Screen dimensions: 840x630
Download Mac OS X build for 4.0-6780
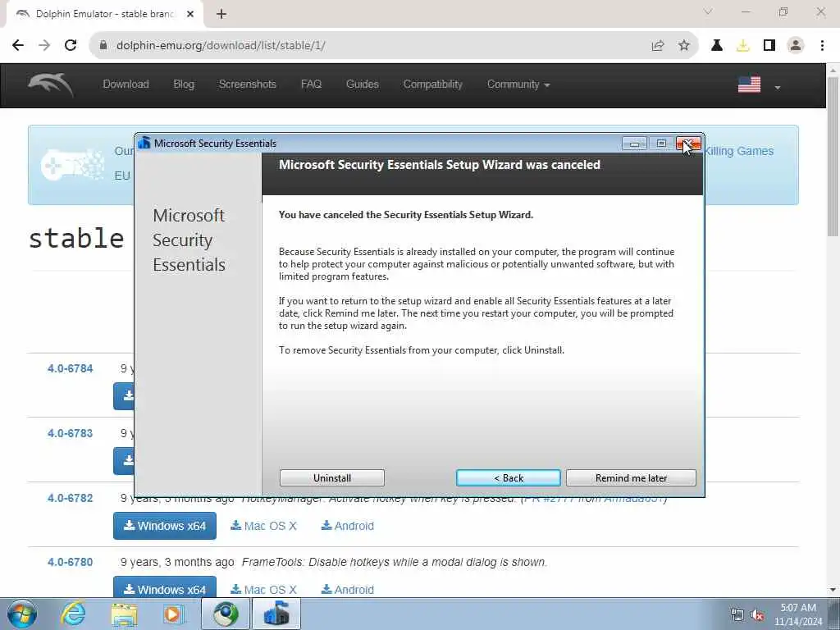263,590
